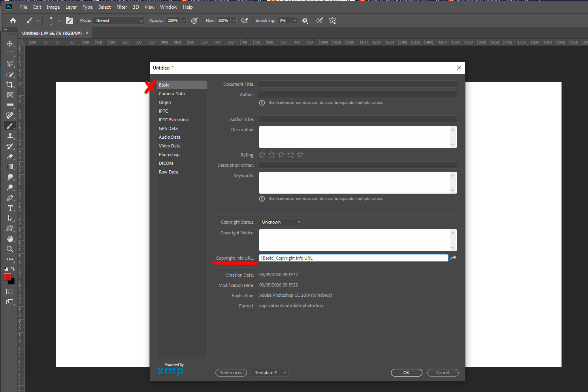The height and width of the screenshot is (392, 588).
Task: Select the Frame tool
Action: tap(10, 95)
